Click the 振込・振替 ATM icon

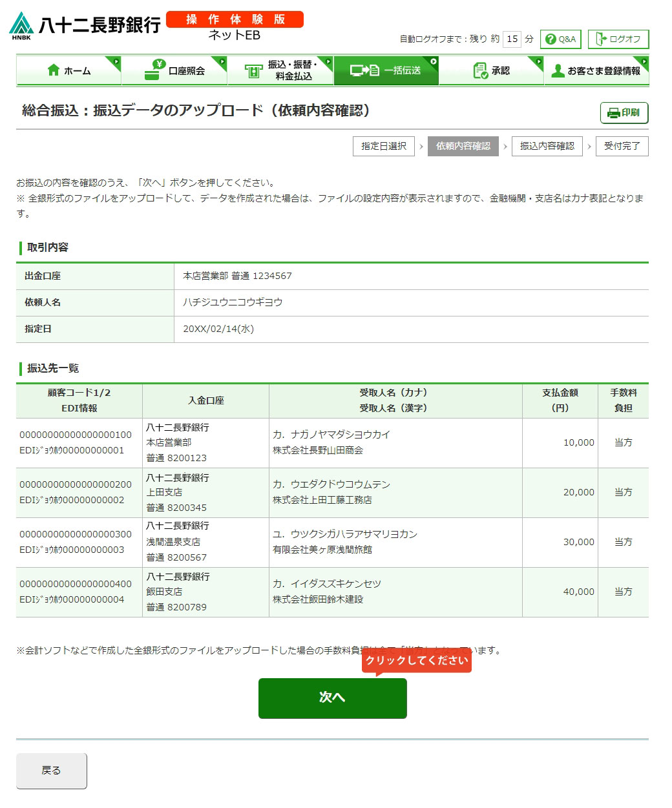pos(253,71)
